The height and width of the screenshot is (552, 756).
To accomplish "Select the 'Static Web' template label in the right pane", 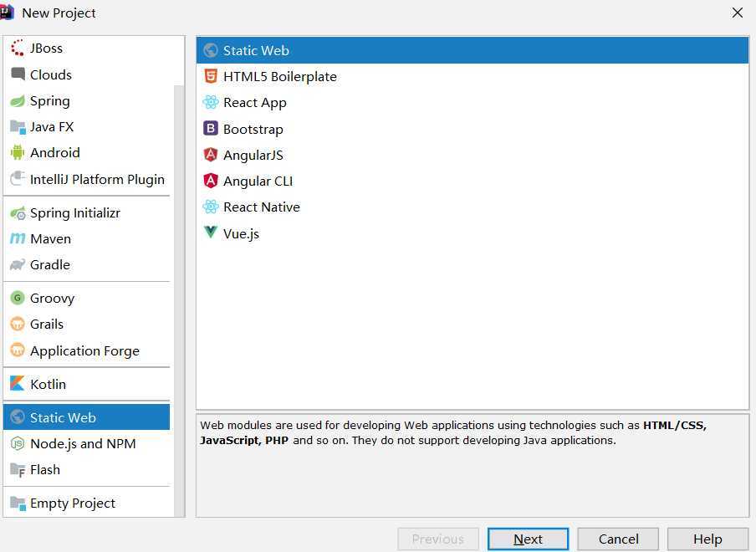I will [x=256, y=51].
